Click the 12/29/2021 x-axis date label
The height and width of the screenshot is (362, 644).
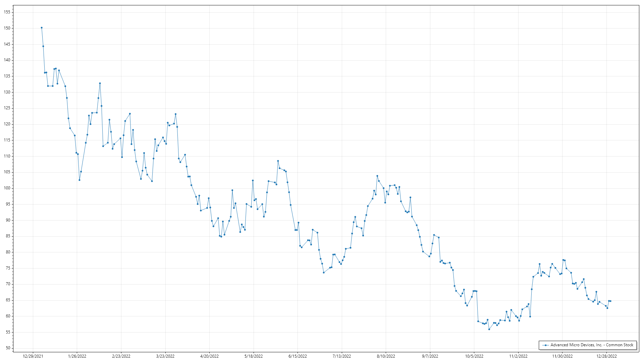pyautogui.click(x=33, y=356)
